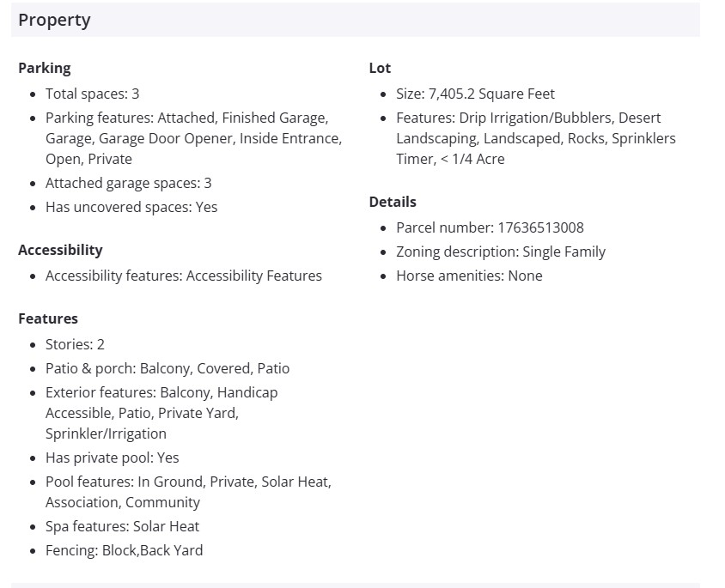725x588 pixels.
Task: Click the Parcel number 17636513008
Action: pyautogui.click(x=490, y=227)
